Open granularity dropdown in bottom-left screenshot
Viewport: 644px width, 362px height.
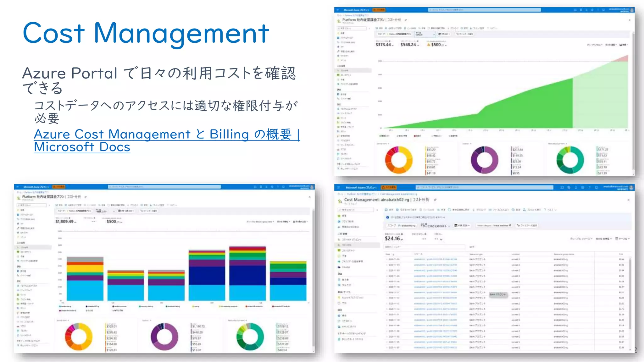tap(284, 222)
